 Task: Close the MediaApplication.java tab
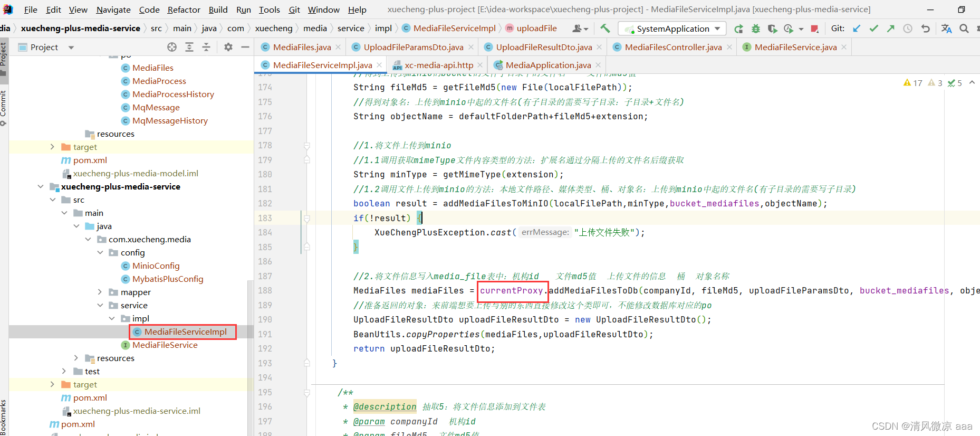[x=598, y=65]
